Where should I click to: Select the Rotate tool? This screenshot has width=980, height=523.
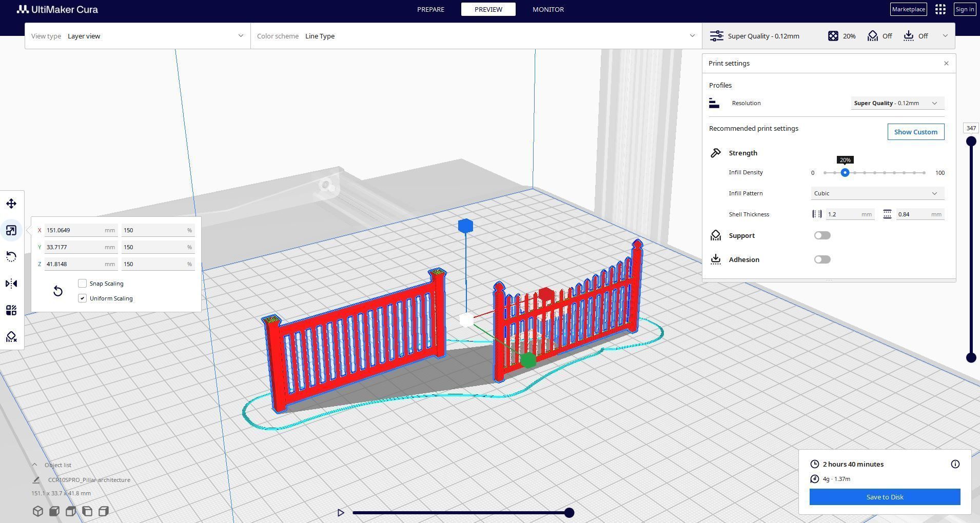(x=11, y=257)
